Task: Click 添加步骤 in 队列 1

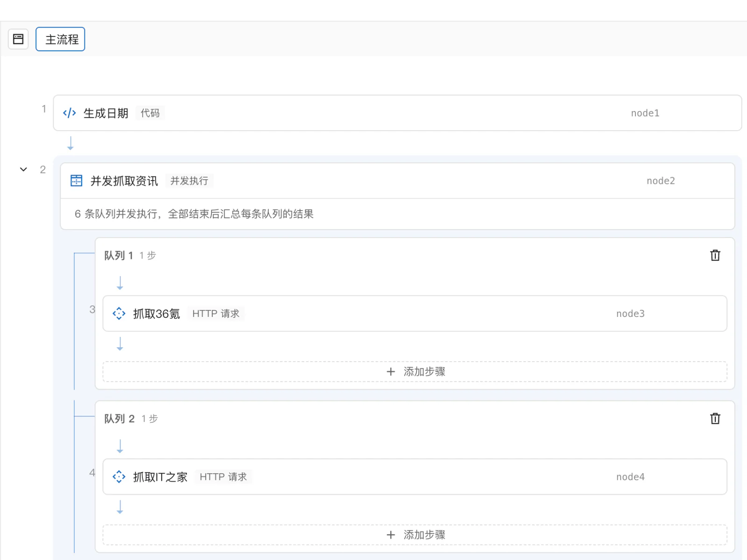Action: 415,371
